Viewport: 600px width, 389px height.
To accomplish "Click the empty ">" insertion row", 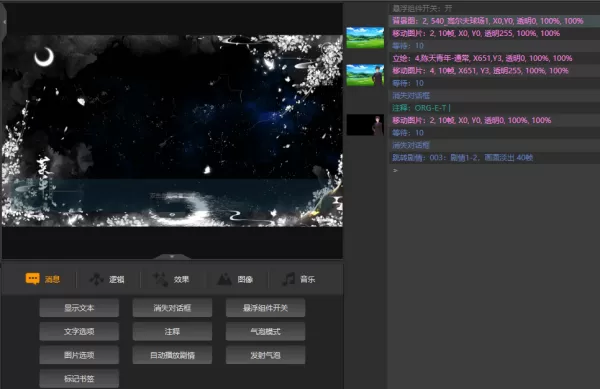I will [494, 170].
